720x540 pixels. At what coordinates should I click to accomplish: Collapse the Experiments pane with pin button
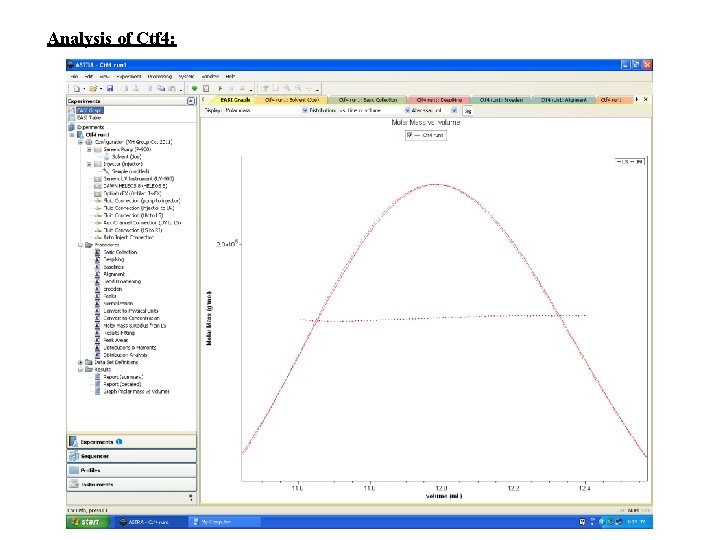pyautogui.click(x=191, y=101)
